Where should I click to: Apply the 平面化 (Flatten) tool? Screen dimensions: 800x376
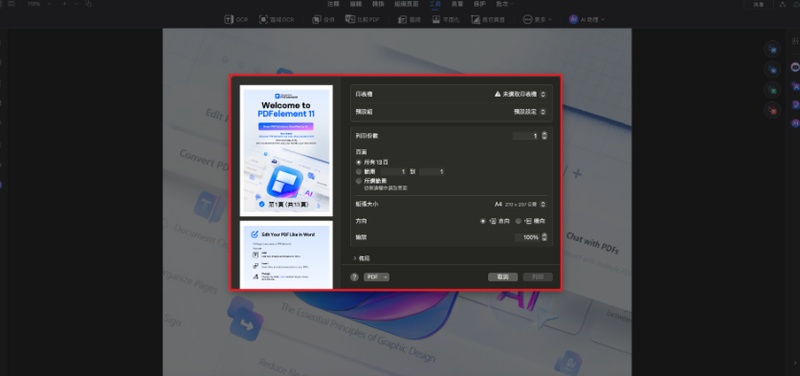click(445, 19)
